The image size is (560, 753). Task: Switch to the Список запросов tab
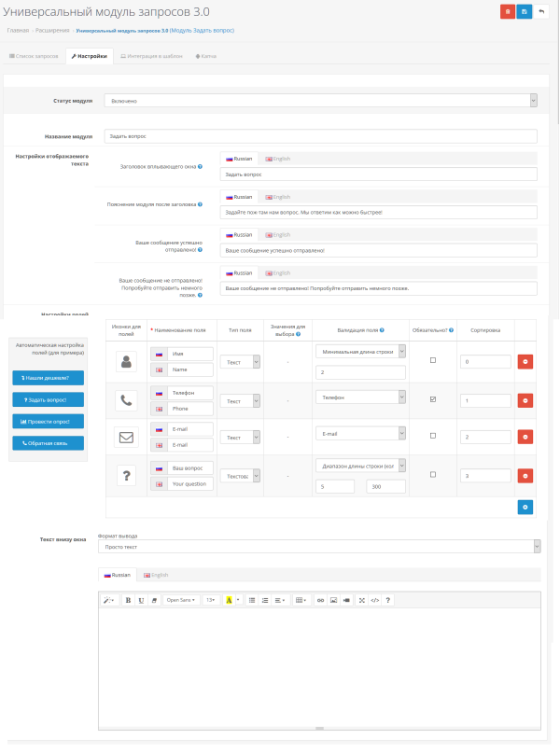pyautogui.click(x=34, y=56)
